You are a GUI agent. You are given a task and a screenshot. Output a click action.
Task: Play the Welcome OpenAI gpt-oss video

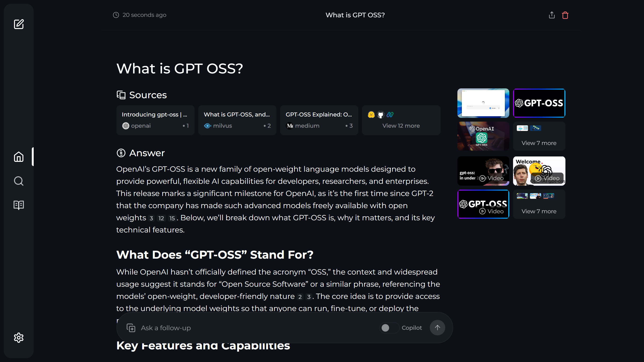click(x=539, y=171)
